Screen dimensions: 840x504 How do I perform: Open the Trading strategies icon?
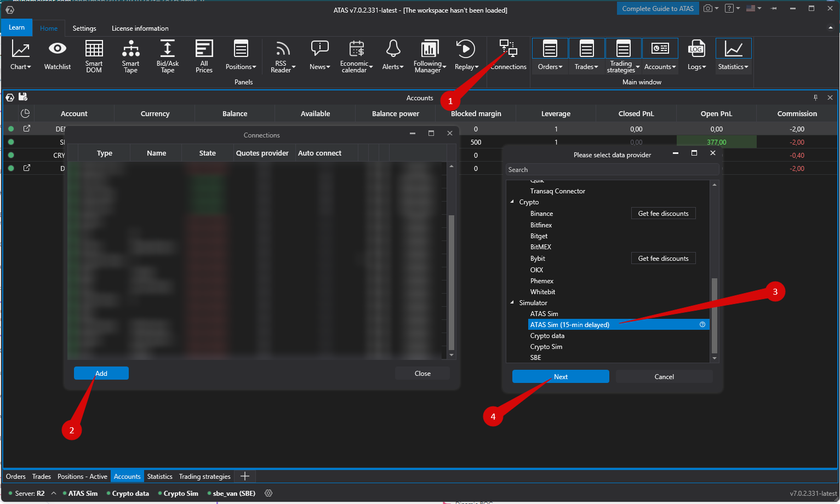[x=623, y=49]
